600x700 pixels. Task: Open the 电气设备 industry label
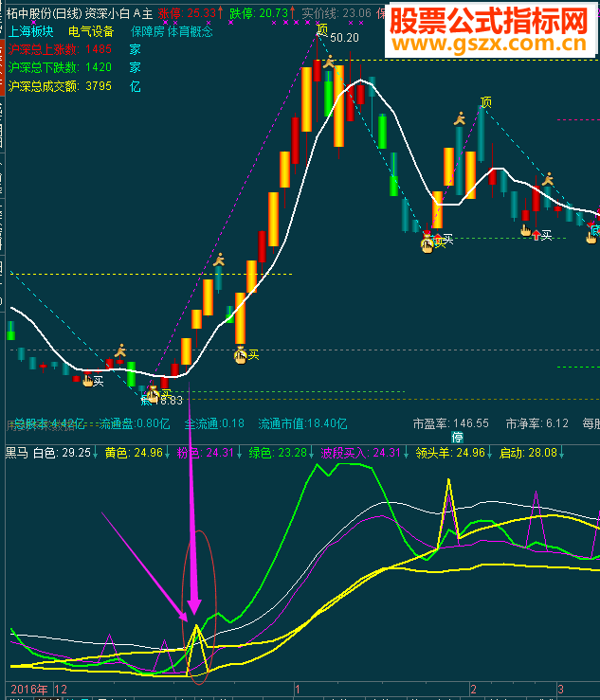91,31
